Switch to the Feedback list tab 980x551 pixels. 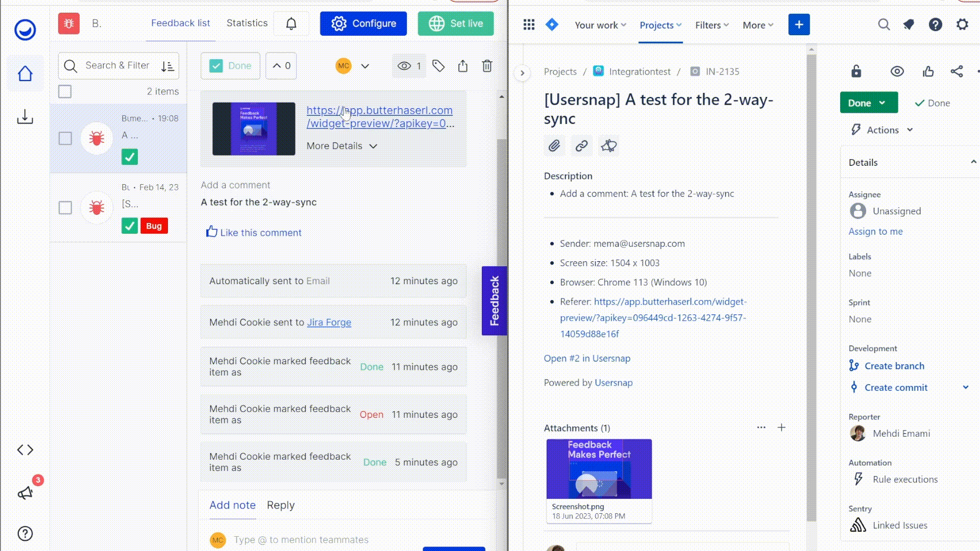point(180,23)
